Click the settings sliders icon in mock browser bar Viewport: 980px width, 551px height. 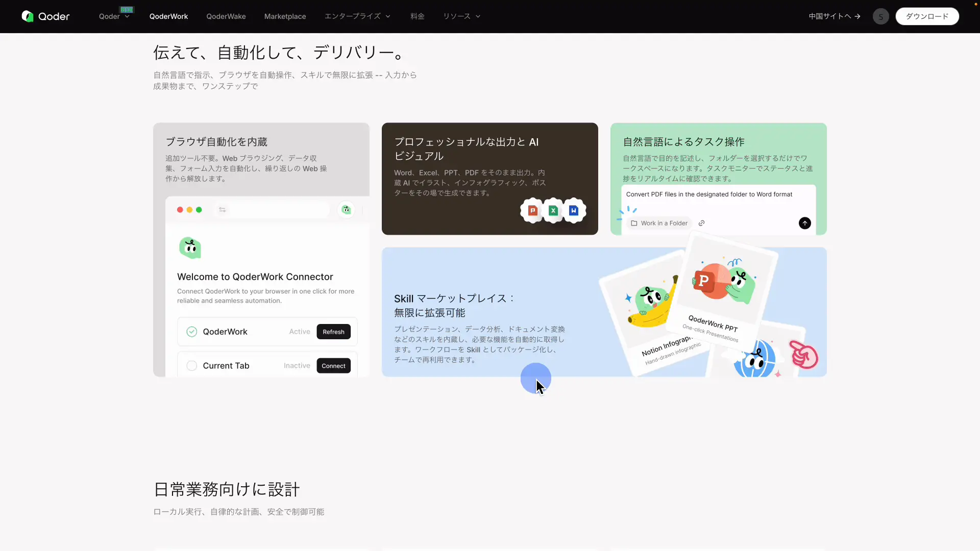tap(222, 210)
